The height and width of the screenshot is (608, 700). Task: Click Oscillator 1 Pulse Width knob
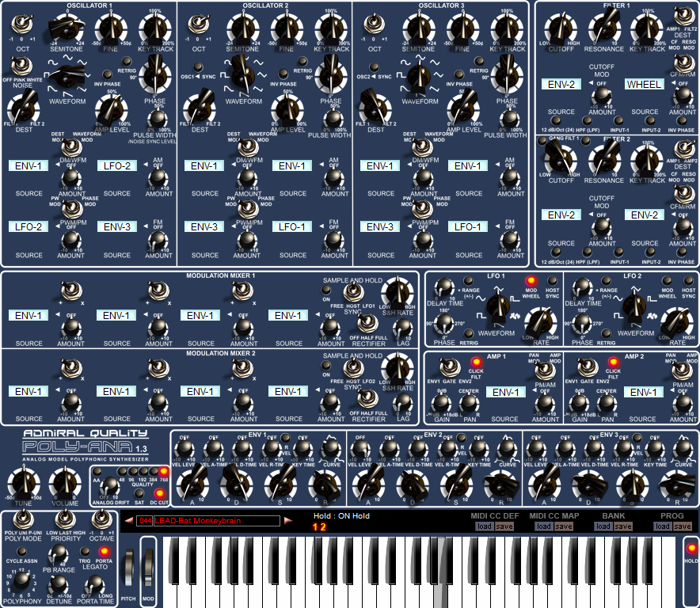(156, 119)
